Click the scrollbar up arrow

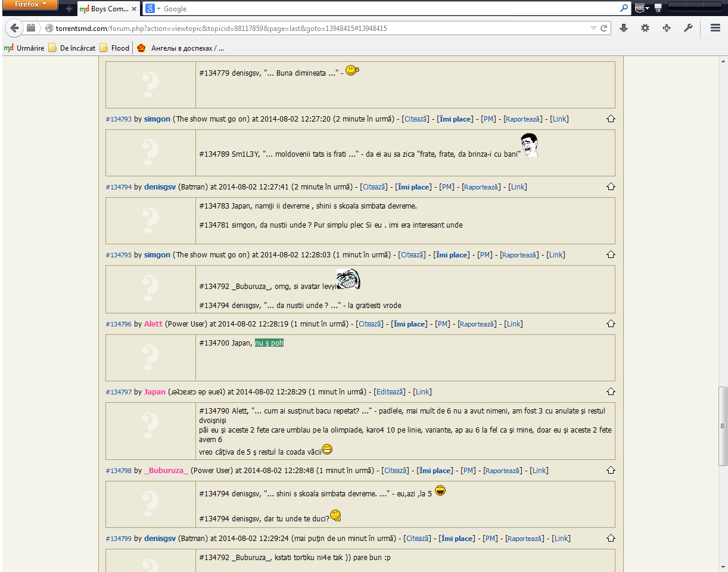[x=723, y=61]
